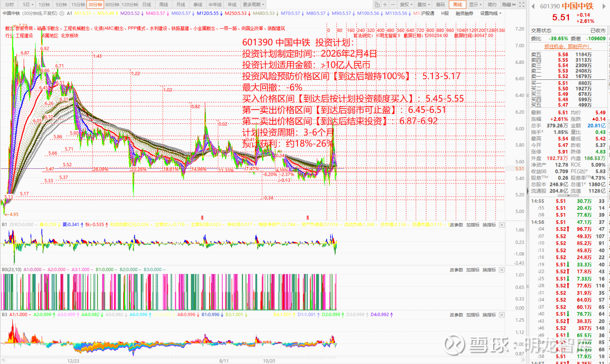Click the 601390 中国中铁 stock title
Viewport: 610px width, 364px height.
point(567,6)
